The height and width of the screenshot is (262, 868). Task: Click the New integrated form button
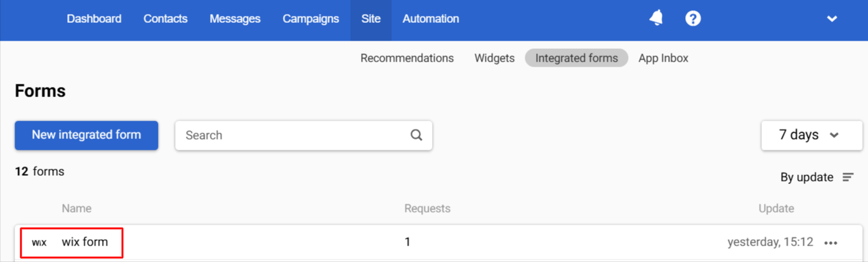[x=86, y=135]
